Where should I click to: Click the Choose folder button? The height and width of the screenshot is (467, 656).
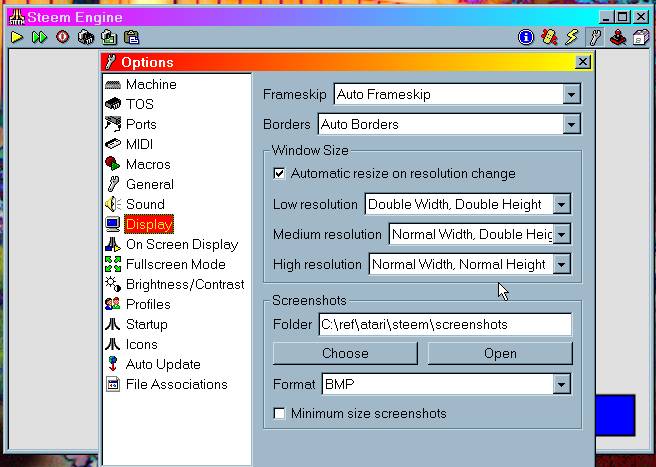pyautogui.click(x=345, y=354)
